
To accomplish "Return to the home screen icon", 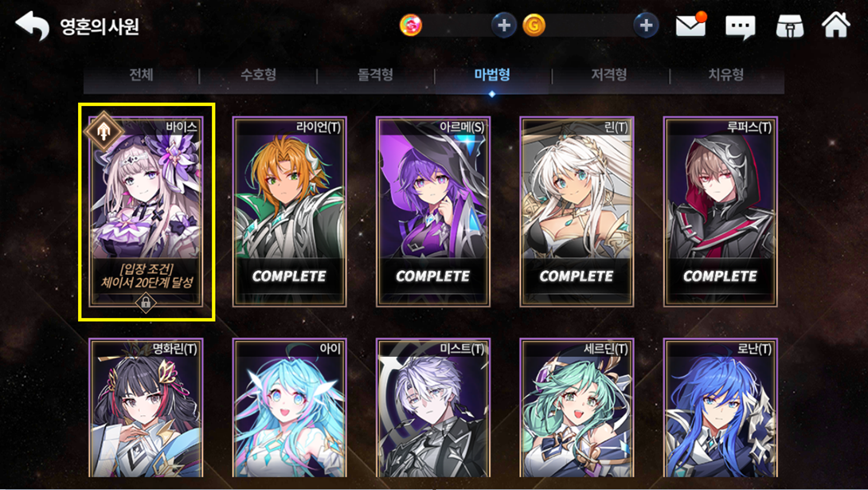I will 836,25.
